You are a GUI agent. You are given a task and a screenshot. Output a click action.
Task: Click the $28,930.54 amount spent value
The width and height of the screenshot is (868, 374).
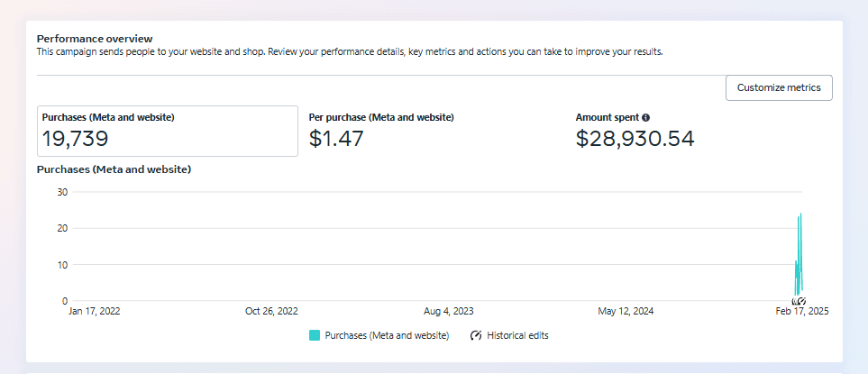[x=635, y=138]
